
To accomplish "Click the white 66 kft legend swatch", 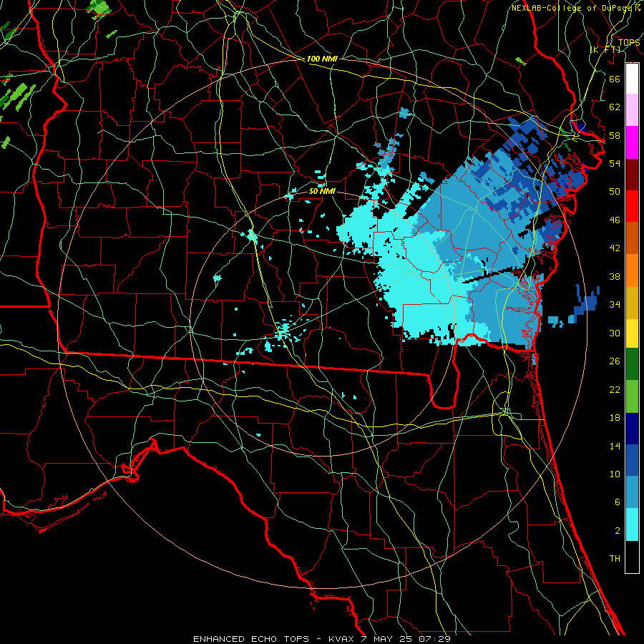I will 632,79.
